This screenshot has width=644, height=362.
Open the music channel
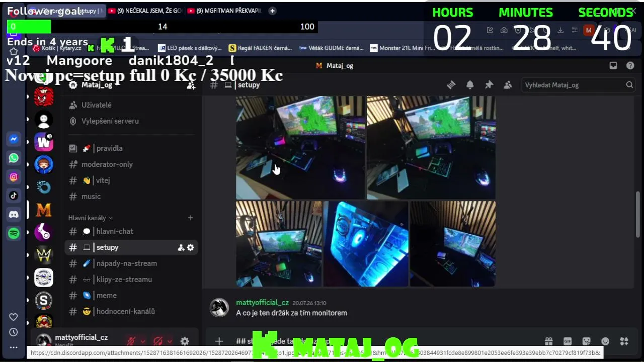tap(131, 197)
